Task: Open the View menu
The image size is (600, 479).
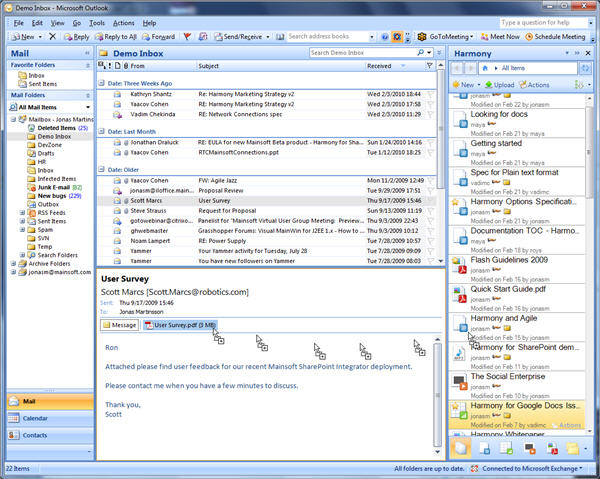Action: [x=57, y=23]
